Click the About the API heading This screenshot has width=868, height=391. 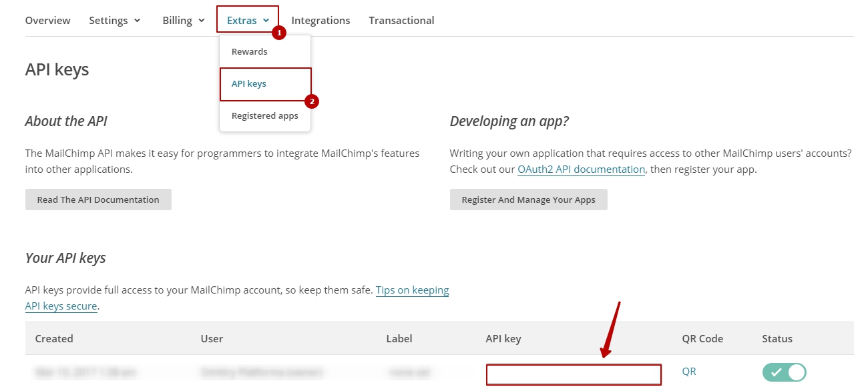coord(66,121)
